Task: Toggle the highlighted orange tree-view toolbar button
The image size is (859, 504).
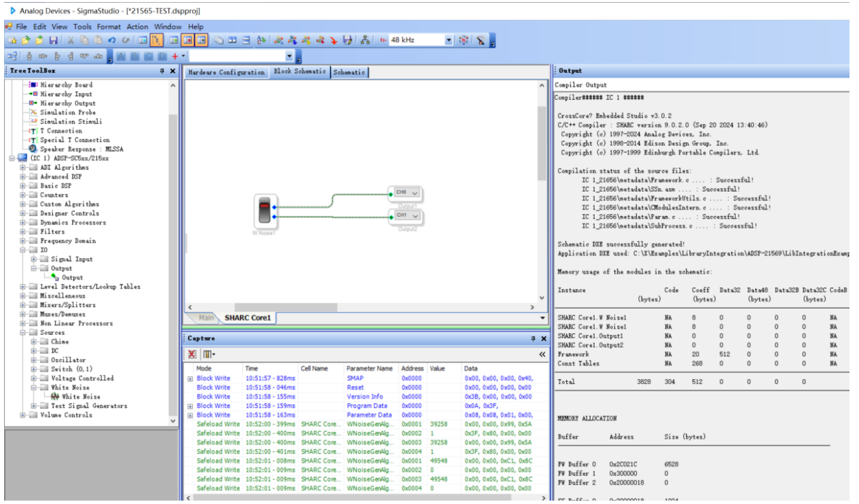Action: click(157, 40)
